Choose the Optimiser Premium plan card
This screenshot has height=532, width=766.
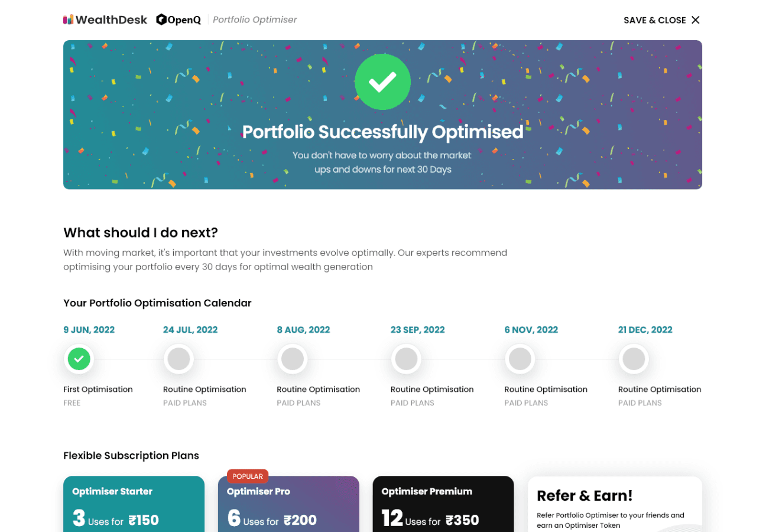(443, 504)
